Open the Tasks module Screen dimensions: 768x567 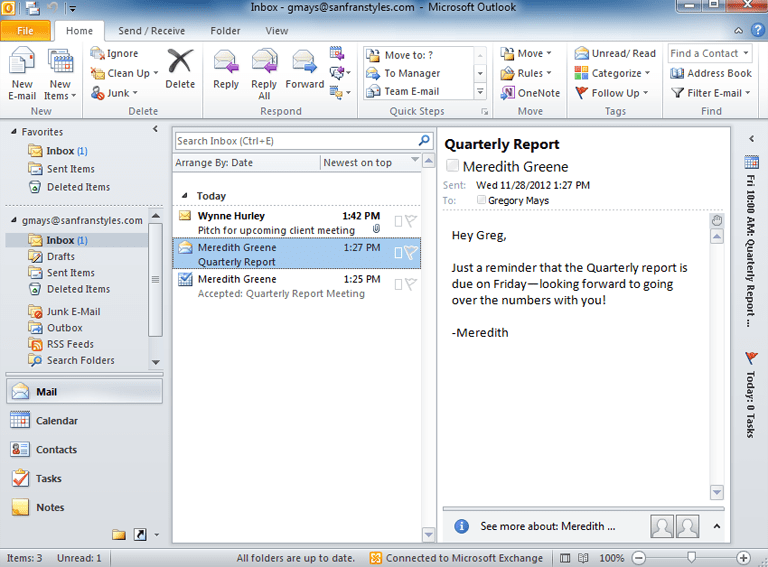pos(84,478)
